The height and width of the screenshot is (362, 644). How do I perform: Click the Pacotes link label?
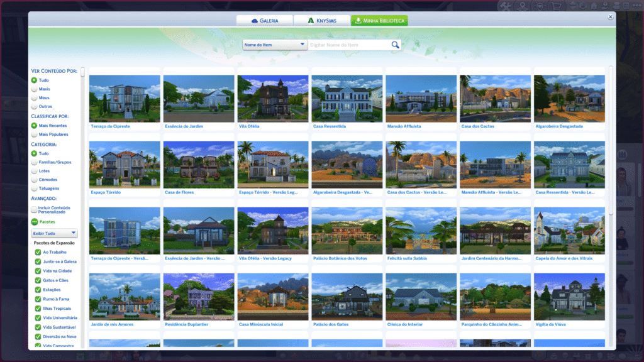pyautogui.click(x=47, y=222)
